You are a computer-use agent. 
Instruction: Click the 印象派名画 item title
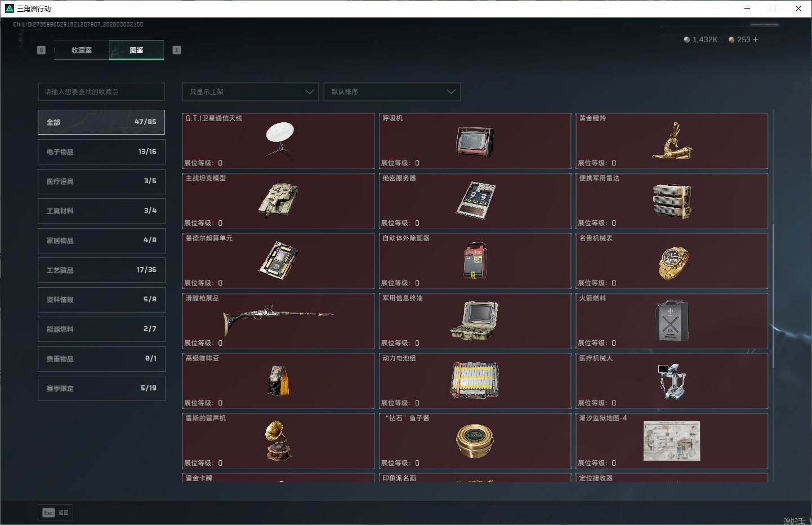pos(399,478)
